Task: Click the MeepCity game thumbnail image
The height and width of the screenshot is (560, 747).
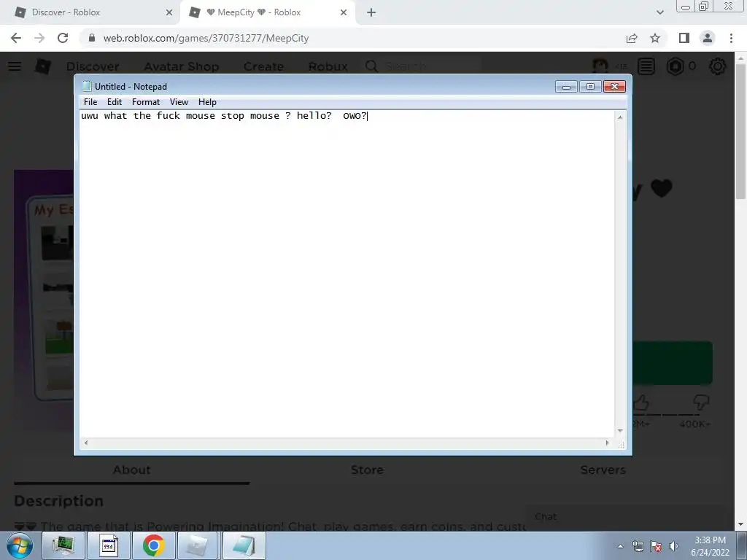Action: (44, 300)
